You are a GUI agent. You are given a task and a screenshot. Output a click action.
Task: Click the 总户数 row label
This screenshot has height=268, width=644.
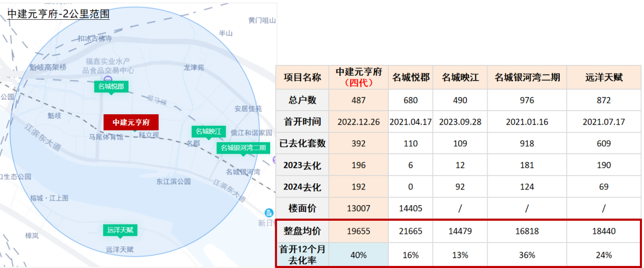point(302,100)
